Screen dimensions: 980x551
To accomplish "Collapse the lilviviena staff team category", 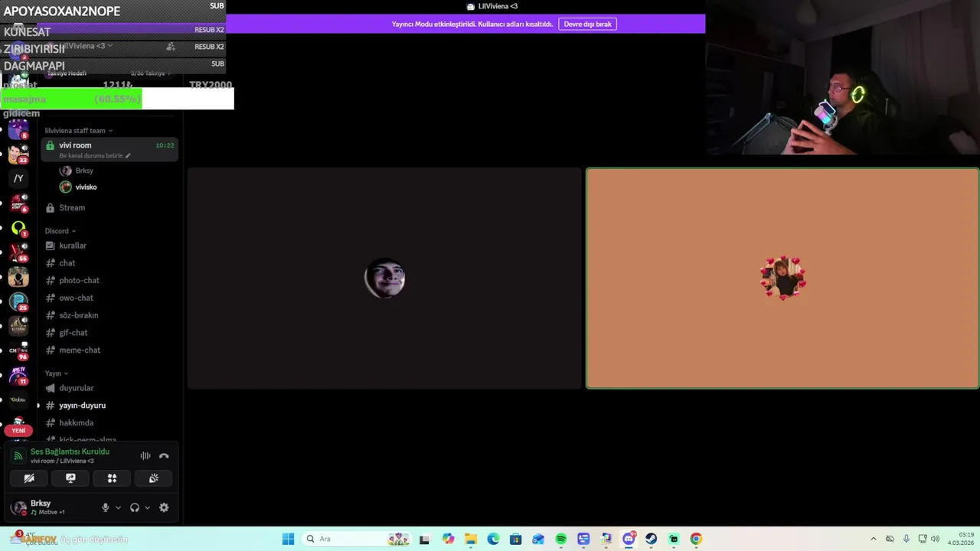I will pos(78,131).
